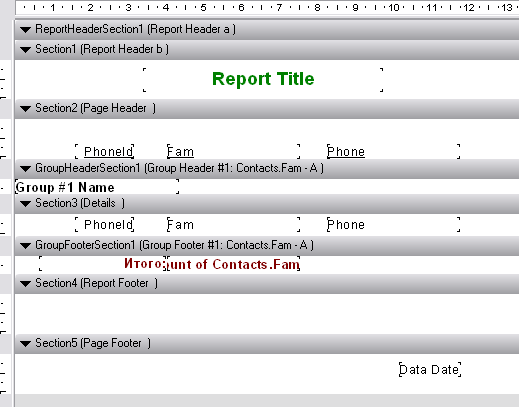Click the ReportHeaderSection1 (Report Header a) bar label

pyautogui.click(x=135, y=29)
